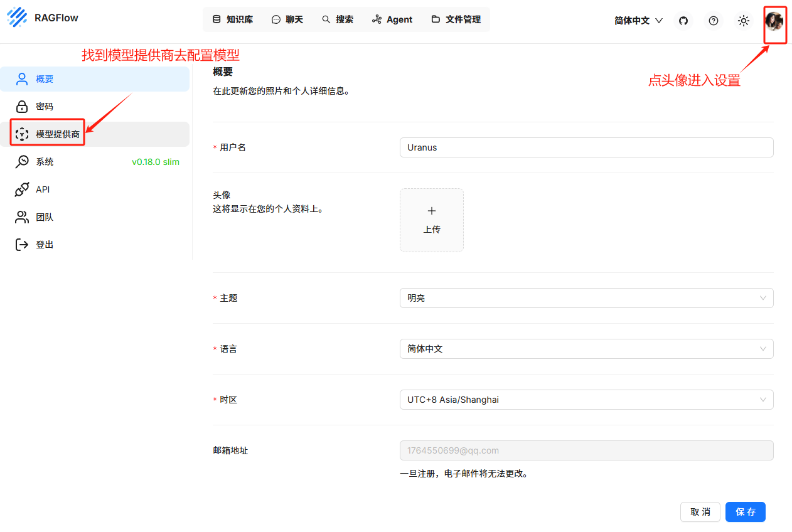Click the system monitor icon beside 系统
This screenshot has height=532, width=792.
point(22,162)
